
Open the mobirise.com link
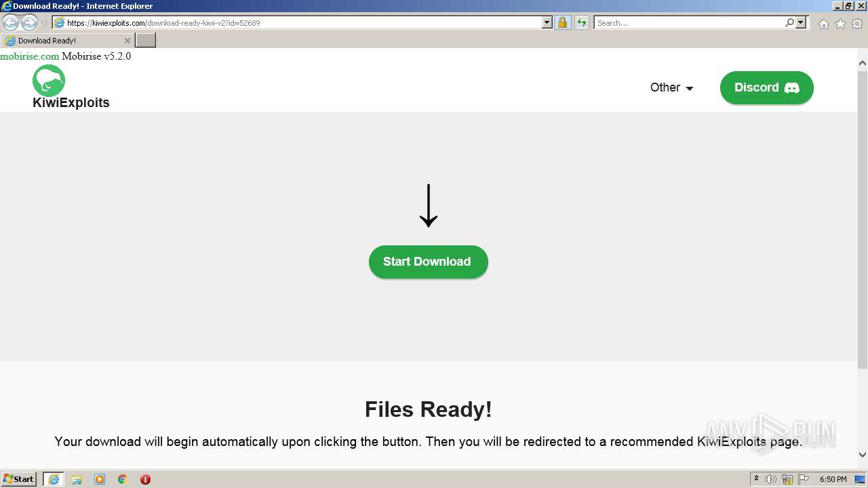(30, 56)
